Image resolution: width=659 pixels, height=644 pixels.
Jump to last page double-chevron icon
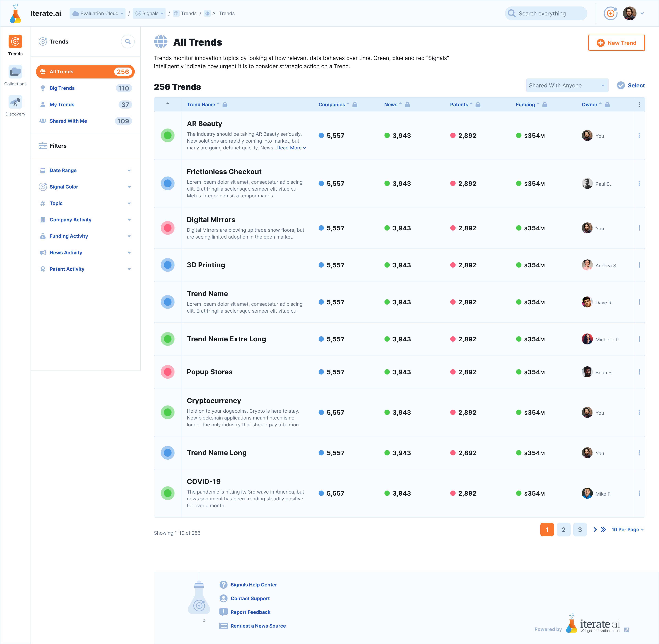pos(603,530)
